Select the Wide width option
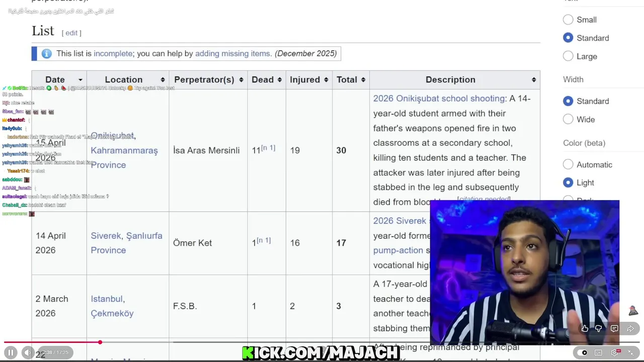 (568, 119)
